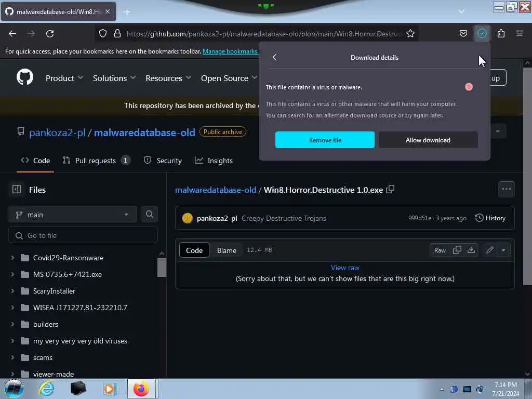Copy raw file contents icon

(x=457, y=250)
